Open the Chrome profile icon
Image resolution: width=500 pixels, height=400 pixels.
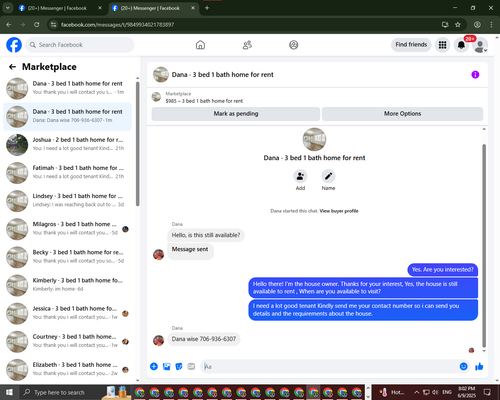477,25
